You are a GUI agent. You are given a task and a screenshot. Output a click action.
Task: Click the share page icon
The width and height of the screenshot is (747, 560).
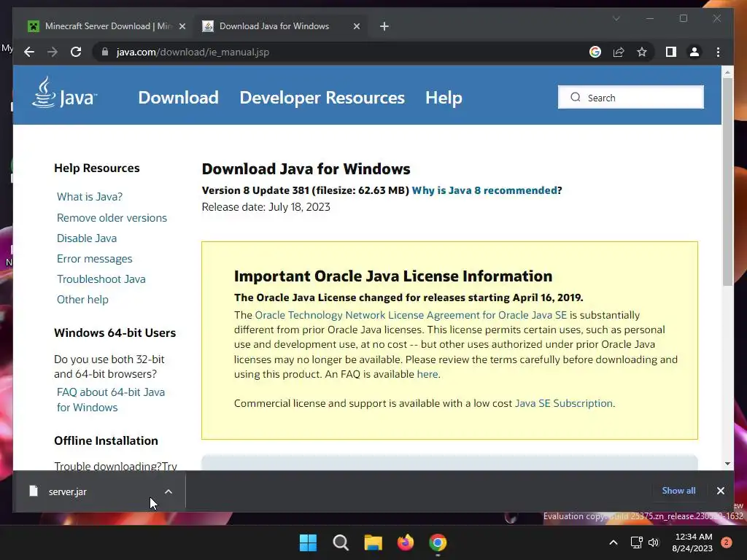(619, 52)
